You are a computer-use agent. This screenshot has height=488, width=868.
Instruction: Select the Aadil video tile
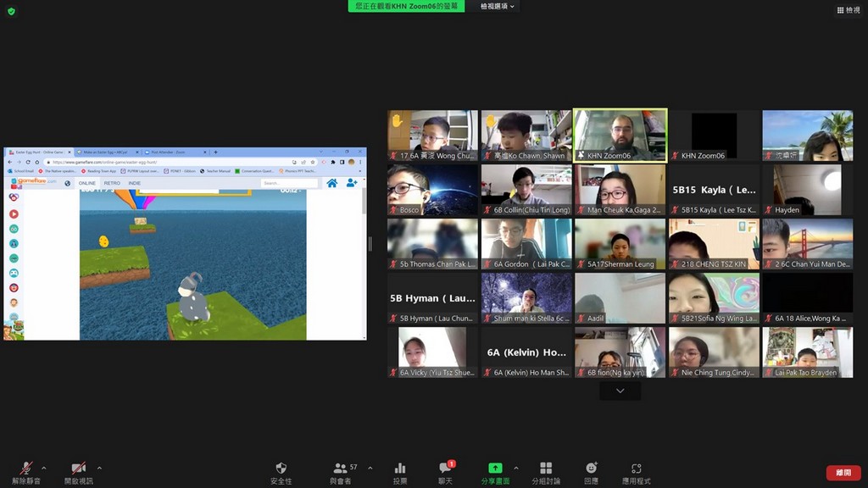(620, 297)
